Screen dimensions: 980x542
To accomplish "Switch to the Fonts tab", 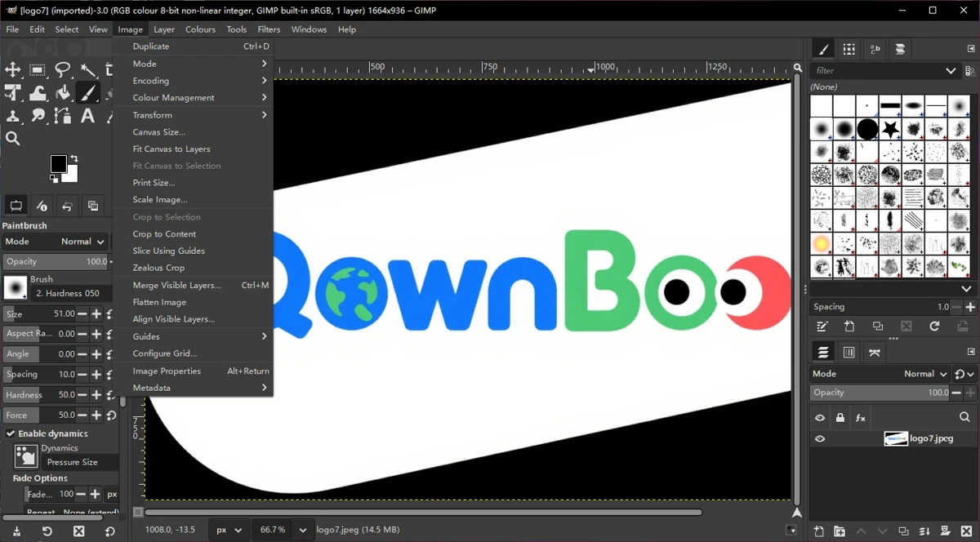I will tap(875, 49).
